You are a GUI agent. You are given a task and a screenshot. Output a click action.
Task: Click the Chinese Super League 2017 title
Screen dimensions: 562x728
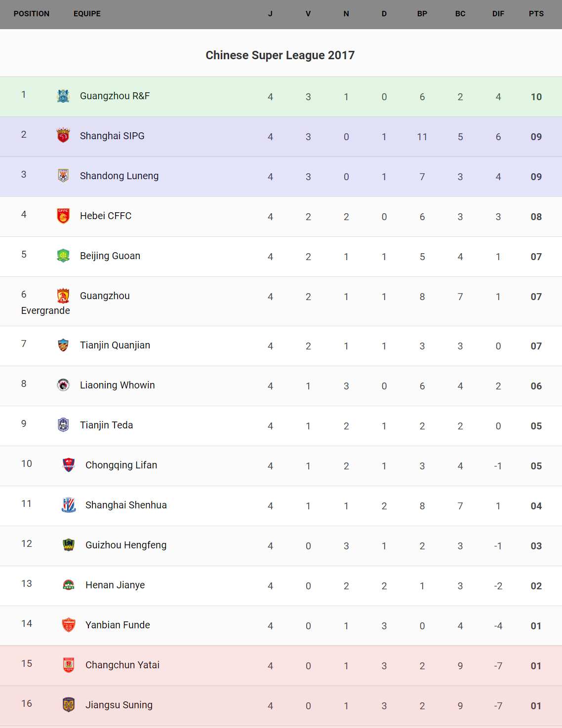pyautogui.click(x=280, y=55)
